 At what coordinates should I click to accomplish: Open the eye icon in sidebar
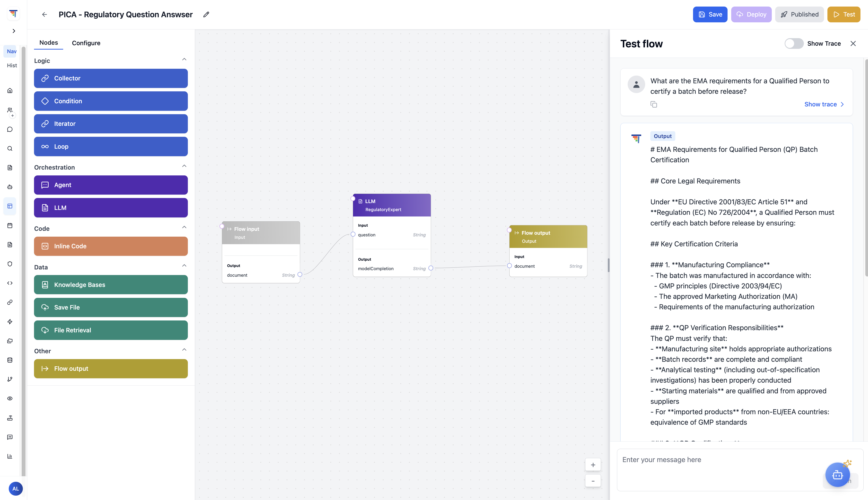point(10,398)
